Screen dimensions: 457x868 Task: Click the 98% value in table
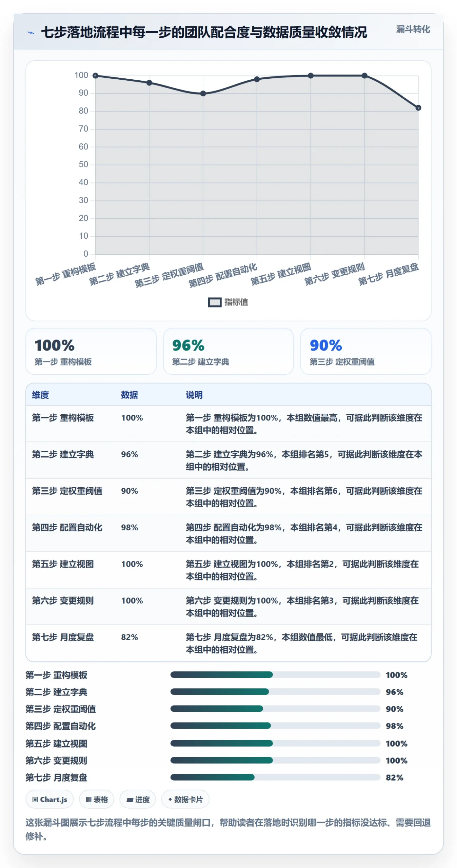130,528
